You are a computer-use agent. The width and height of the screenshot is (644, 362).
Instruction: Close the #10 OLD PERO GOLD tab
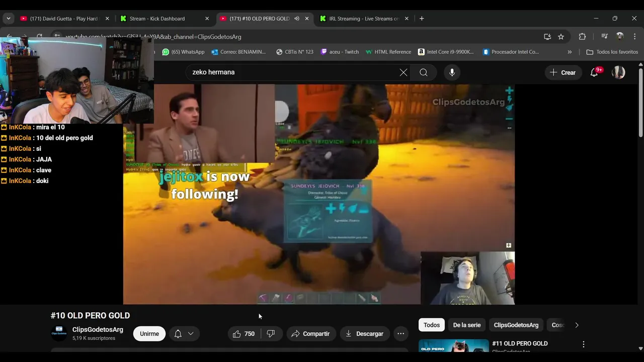[307, 19]
